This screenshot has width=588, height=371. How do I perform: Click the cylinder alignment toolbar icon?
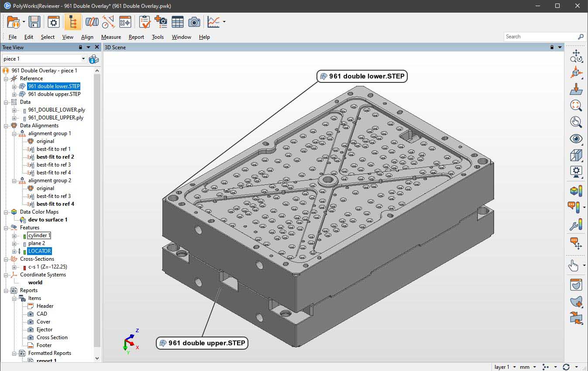click(92, 22)
